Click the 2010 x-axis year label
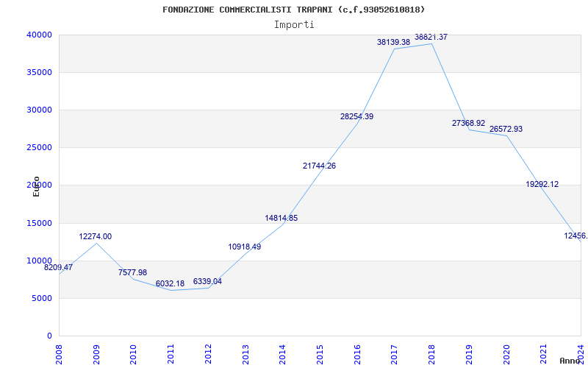 coord(134,355)
